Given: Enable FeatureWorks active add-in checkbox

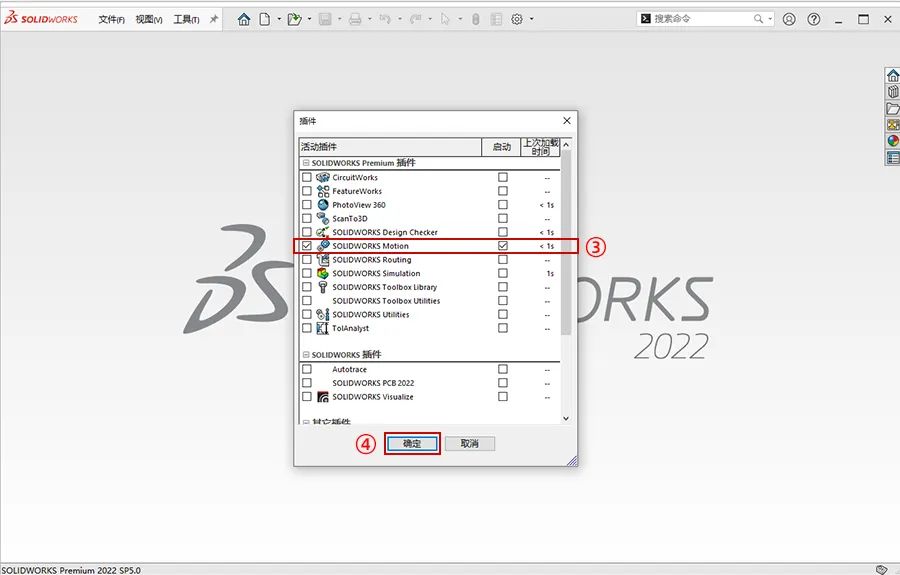Looking at the screenshot, I should pos(307,191).
